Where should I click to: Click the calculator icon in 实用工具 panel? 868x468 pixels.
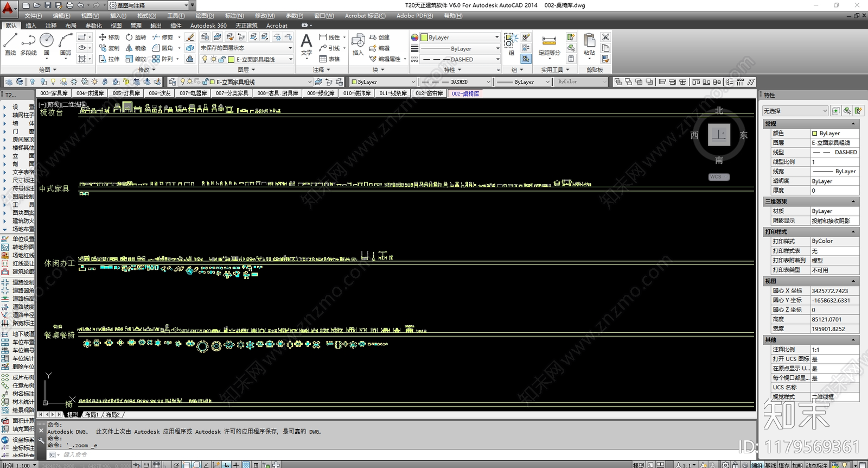(571, 59)
